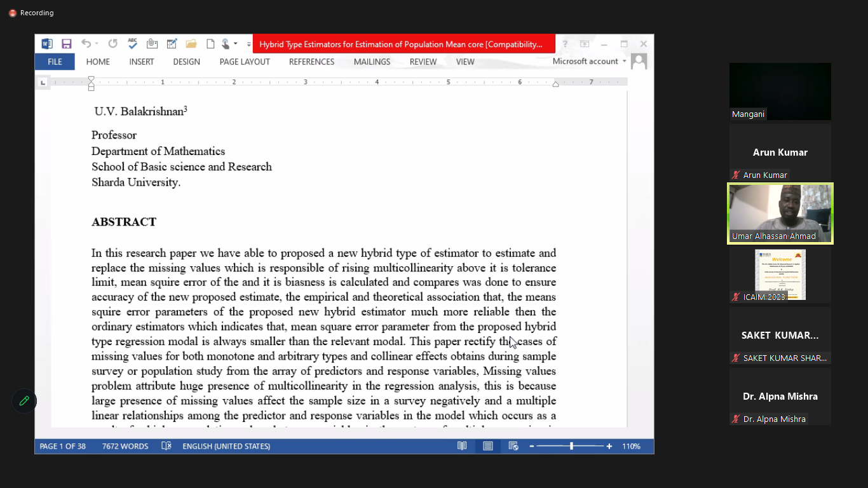868x488 pixels.
Task: Open the proofing errors icon in status bar
Action: (166, 446)
